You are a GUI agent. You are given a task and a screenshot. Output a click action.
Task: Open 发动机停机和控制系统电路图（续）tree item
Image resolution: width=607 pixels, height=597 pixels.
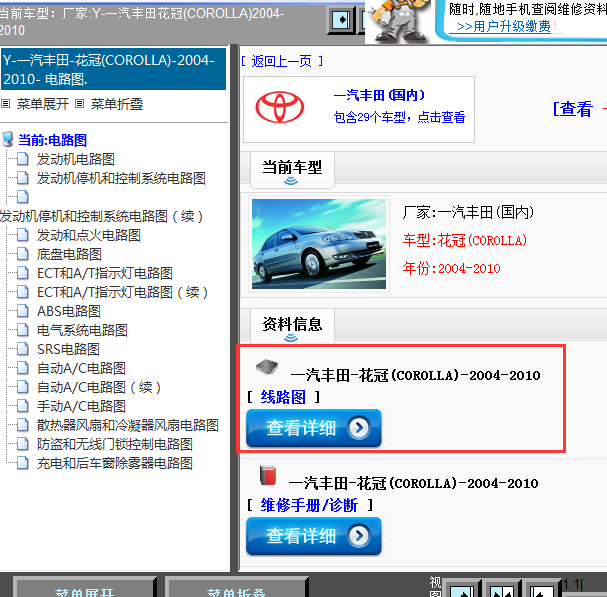click(x=101, y=216)
